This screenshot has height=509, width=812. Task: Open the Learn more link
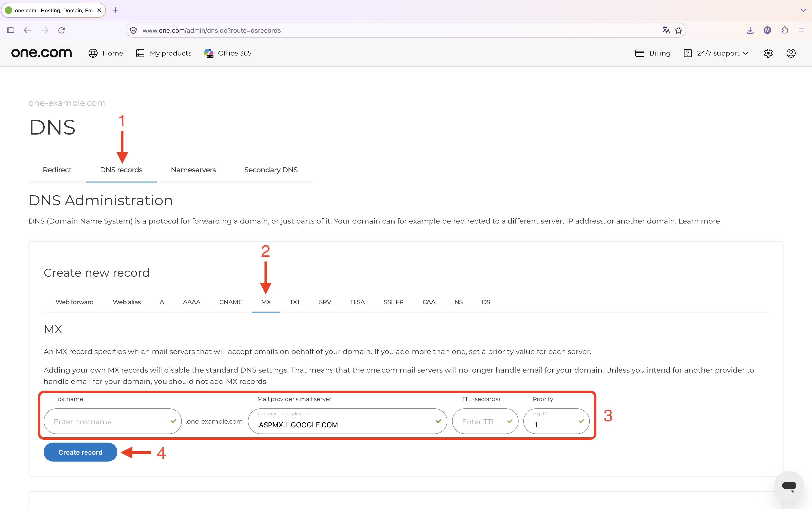tap(699, 221)
